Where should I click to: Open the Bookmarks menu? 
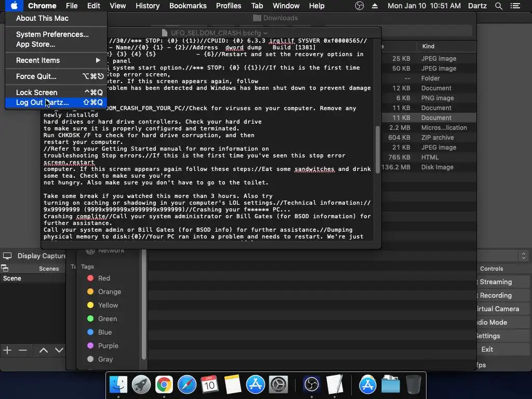[188, 6]
